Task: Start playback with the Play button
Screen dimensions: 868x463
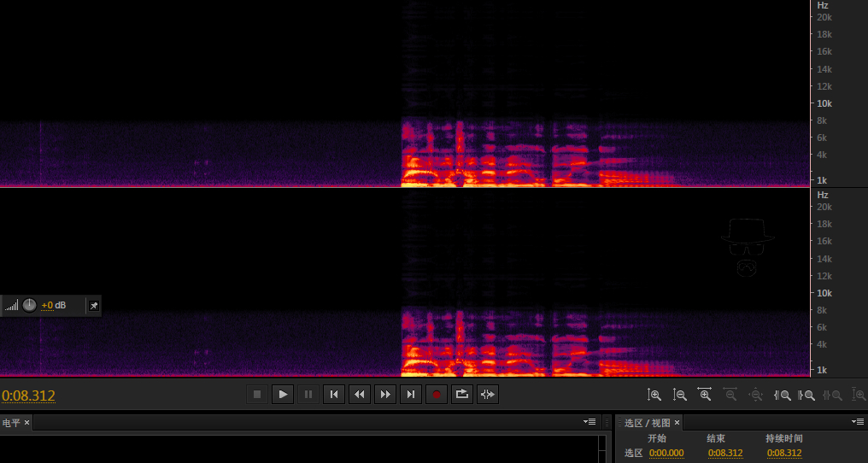Action: (283, 395)
